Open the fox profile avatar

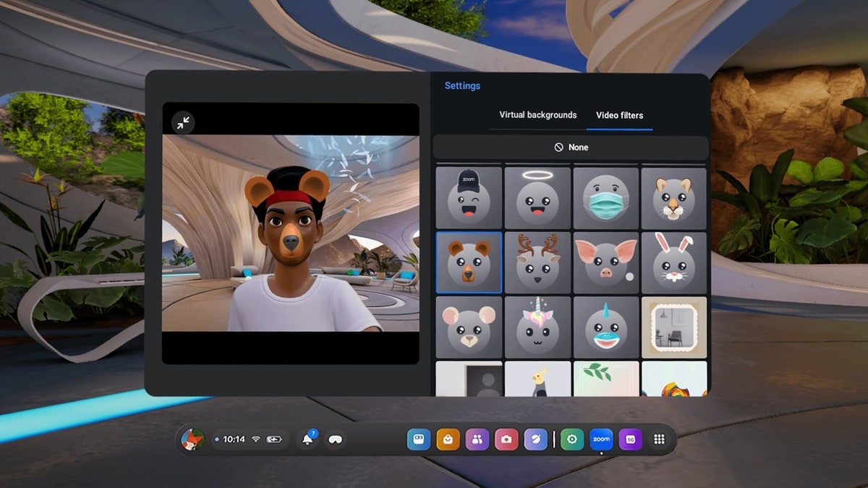[192, 439]
